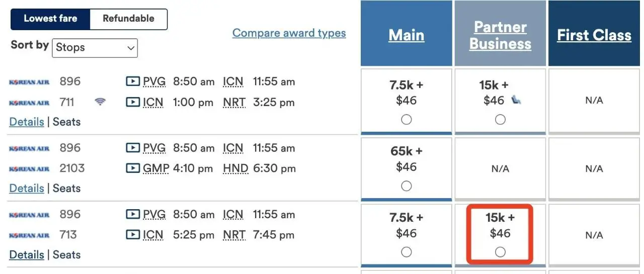The width and height of the screenshot is (644, 274).
Task: Click the Korean Air logo for flight 2103
Action: click(29, 169)
